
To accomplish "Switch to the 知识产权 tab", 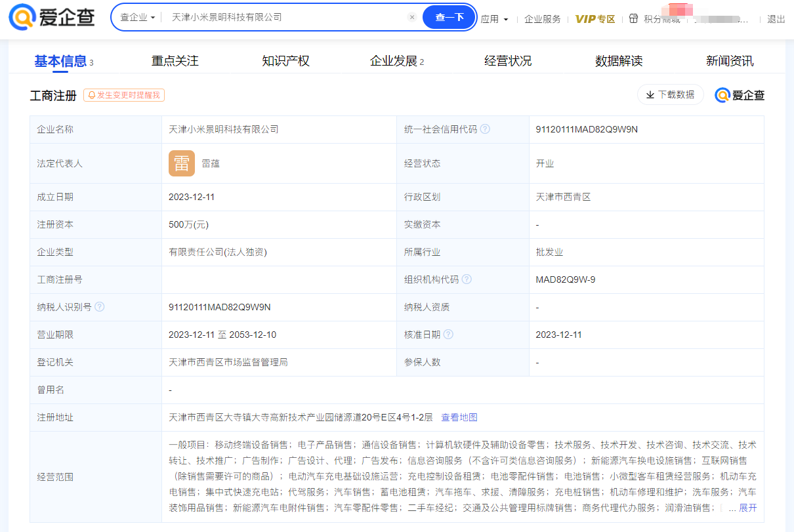I will (x=285, y=61).
